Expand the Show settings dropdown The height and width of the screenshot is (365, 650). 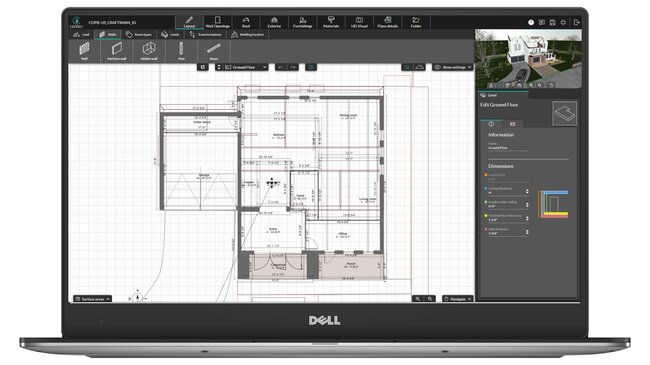(x=453, y=67)
